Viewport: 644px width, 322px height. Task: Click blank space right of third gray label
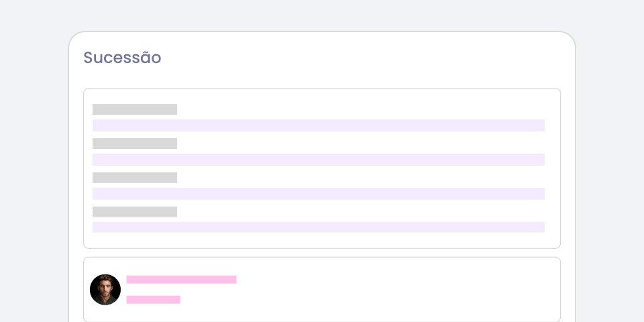click(x=362, y=178)
